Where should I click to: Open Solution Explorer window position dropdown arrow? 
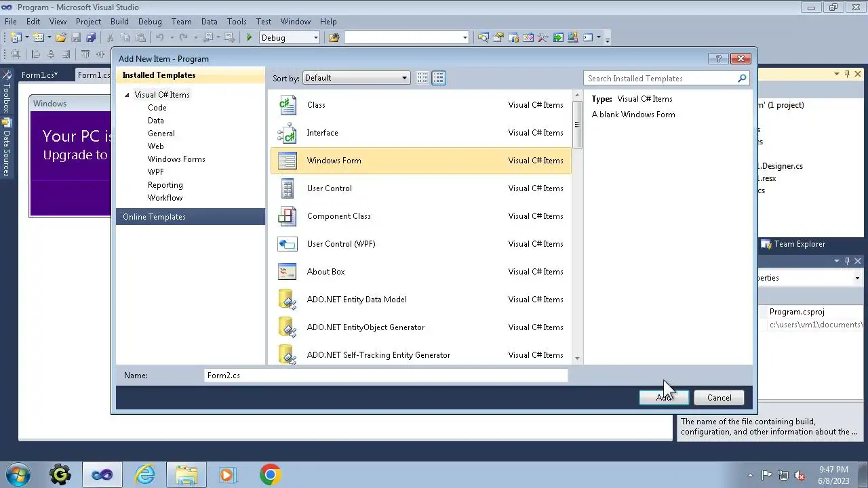(837, 74)
